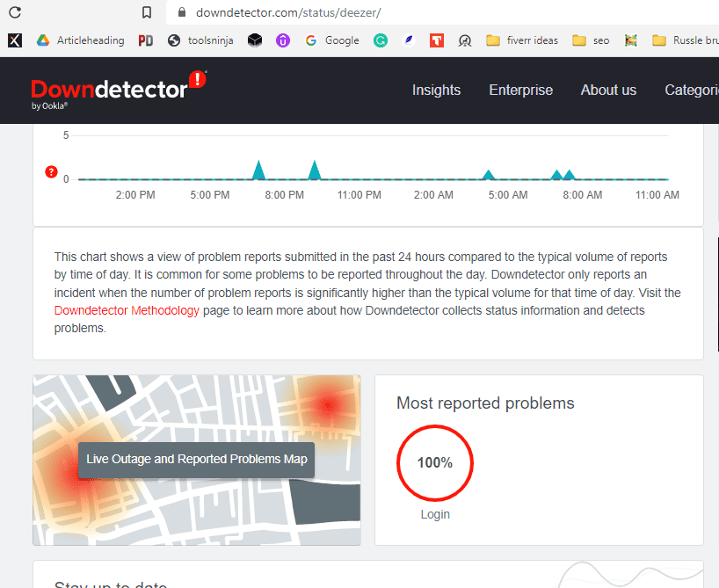Click the bookmark page icon

[x=146, y=12]
